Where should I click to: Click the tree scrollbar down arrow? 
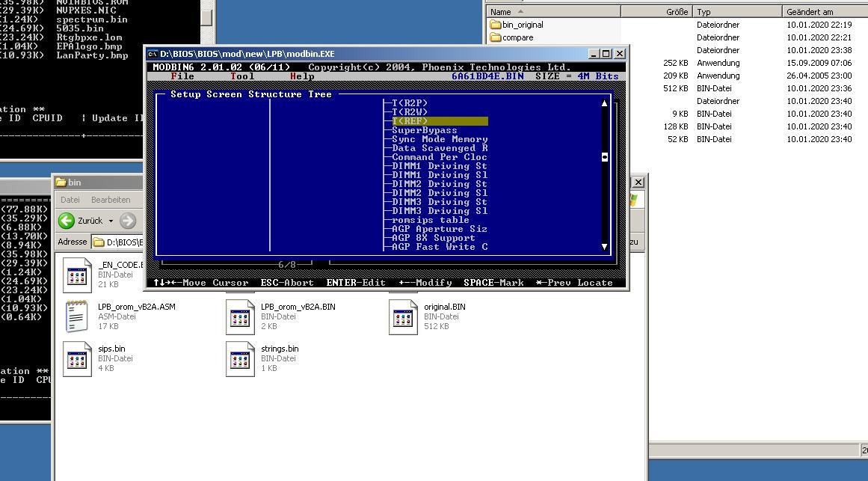click(x=605, y=247)
